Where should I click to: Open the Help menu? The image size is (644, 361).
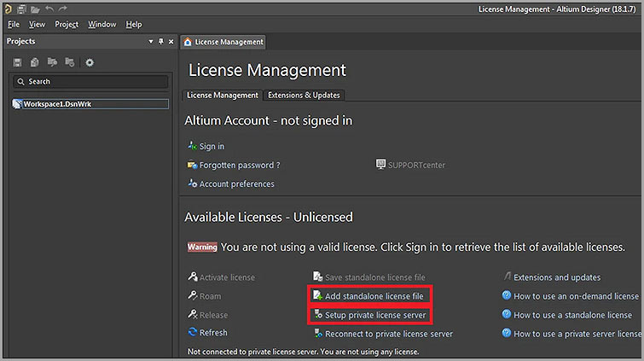click(x=133, y=25)
